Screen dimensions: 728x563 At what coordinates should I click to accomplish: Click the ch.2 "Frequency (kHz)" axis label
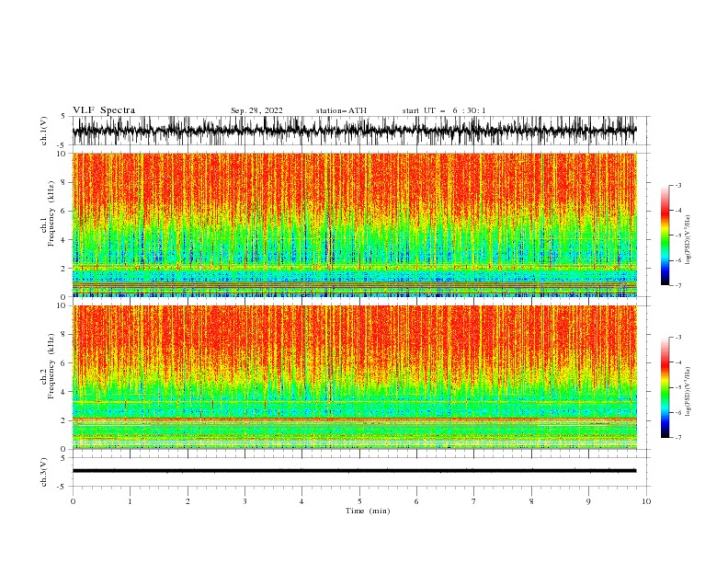pyautogui.click(x=51, y=366)
